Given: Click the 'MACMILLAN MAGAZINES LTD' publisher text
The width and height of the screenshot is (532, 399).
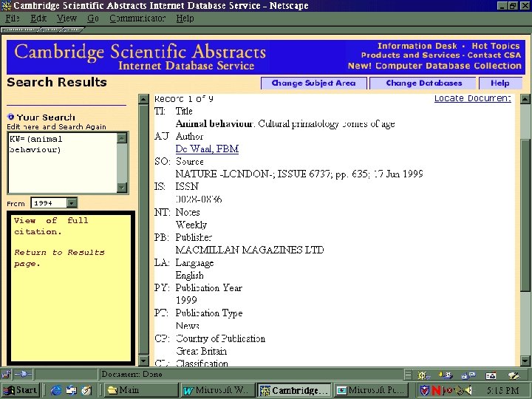Looking at the screenshot, I should 250,250.
